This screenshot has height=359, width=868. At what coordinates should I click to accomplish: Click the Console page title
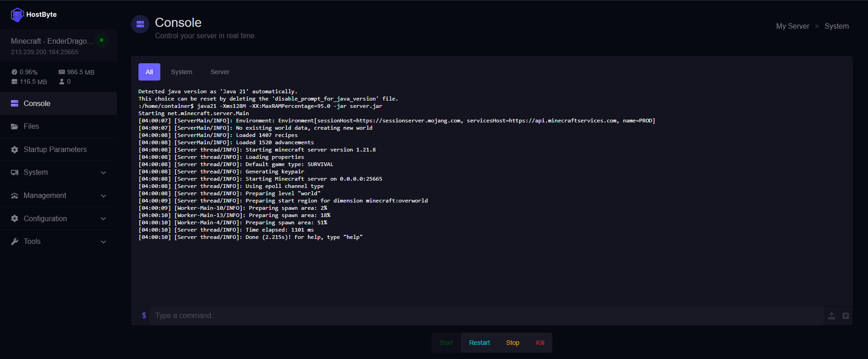coord(178,22)
